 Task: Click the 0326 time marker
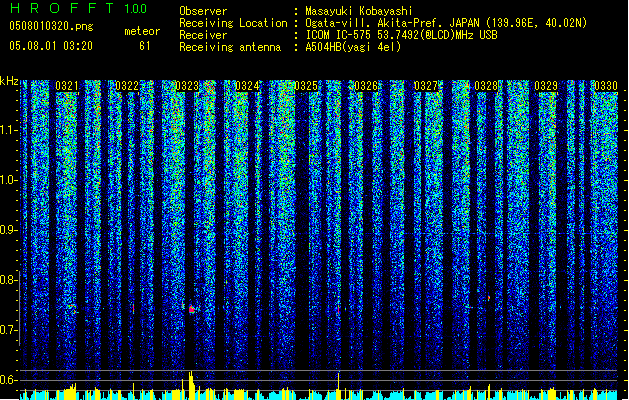coord(366,86)
